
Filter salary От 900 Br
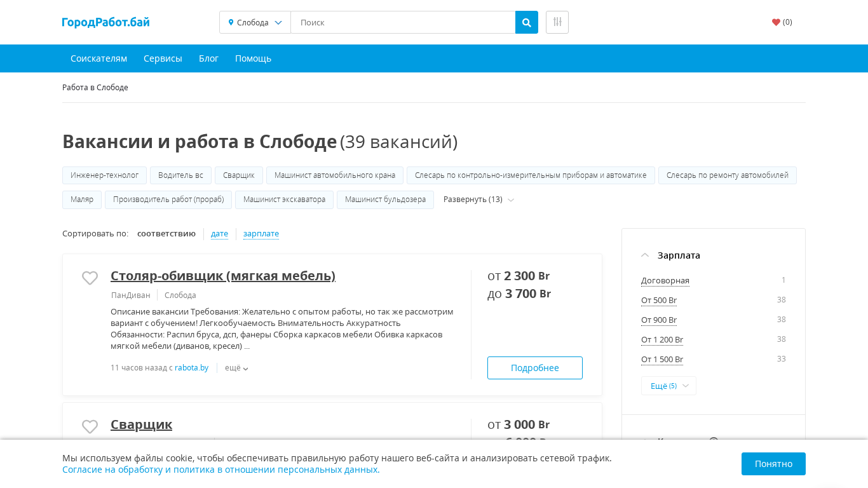point(659,320)
